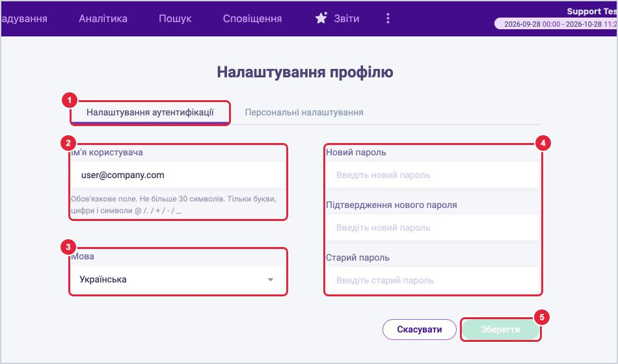The image size is (618, 364).
Task: Open the Звіти section
Action: [347, 18]
